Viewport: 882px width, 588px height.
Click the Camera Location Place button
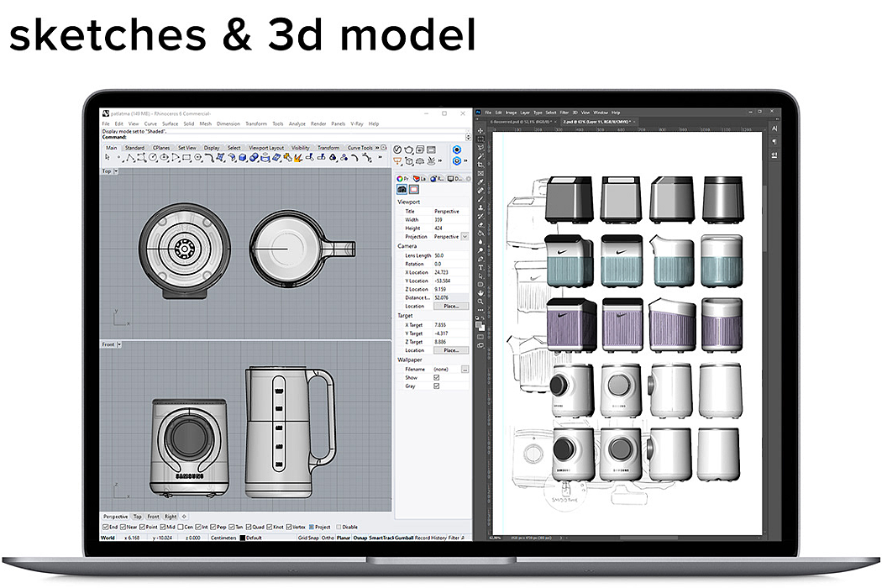[x=450, y=306]
